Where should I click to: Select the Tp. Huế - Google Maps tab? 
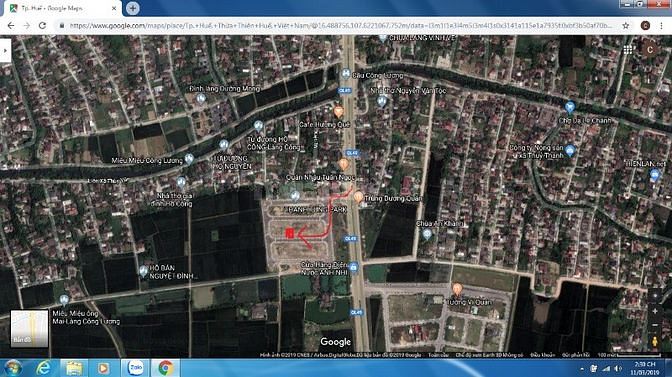(62, 8)
